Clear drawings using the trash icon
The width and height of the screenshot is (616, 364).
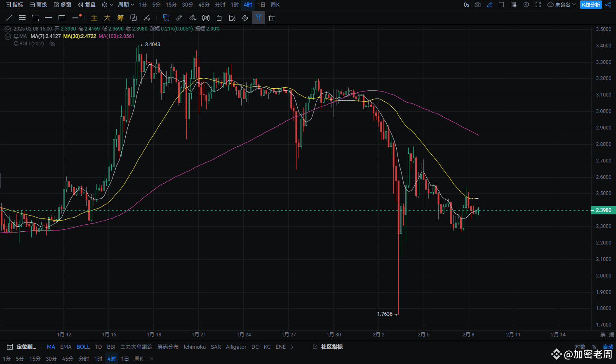(x=272, y=18)
